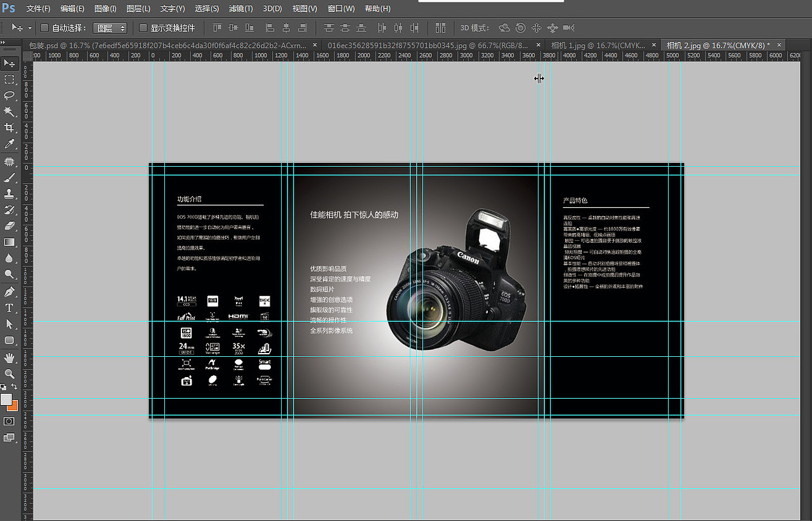This screenshot has width=812, height=521.
Task: Distribute top edges of layers
Action: [329, 28]
